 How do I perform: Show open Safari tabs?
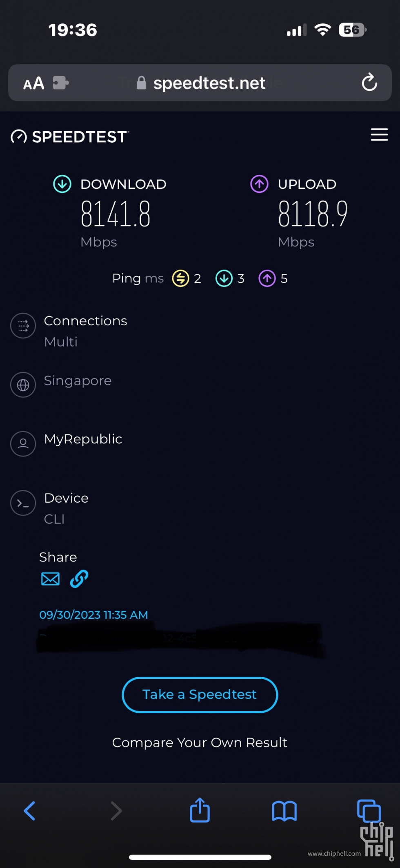tap(369, 811)
